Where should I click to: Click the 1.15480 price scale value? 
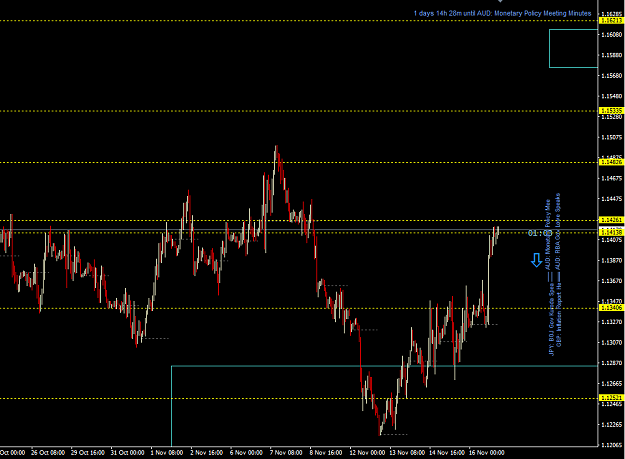point(612,96)
